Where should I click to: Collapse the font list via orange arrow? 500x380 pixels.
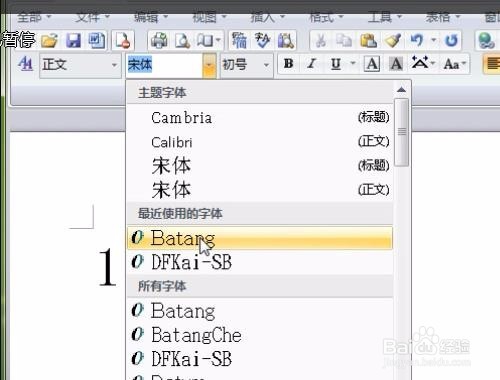209,65
